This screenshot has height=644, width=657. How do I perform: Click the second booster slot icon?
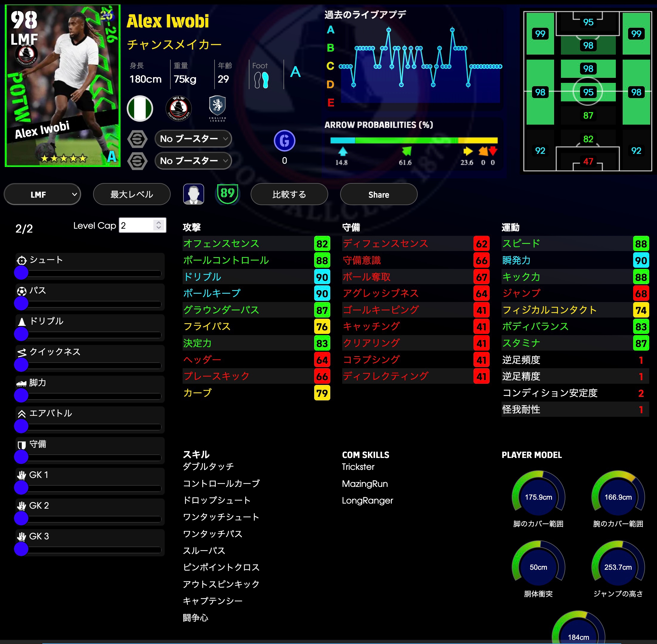pos(138,161)
